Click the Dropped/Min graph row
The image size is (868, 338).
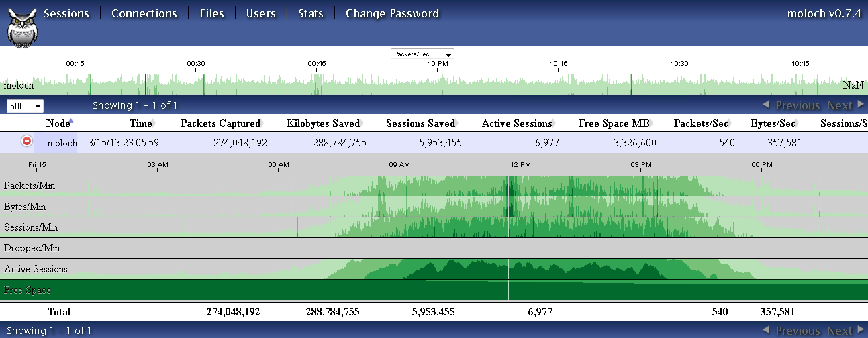click(x=434, y=248)
